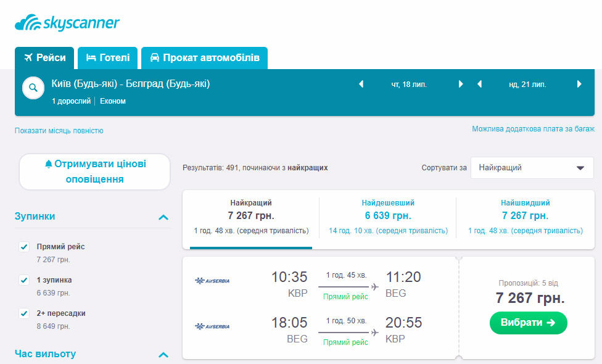Go to next return date after нд, 21 лип.
This screenshot has height=364, width=602.
click(579, 84)
